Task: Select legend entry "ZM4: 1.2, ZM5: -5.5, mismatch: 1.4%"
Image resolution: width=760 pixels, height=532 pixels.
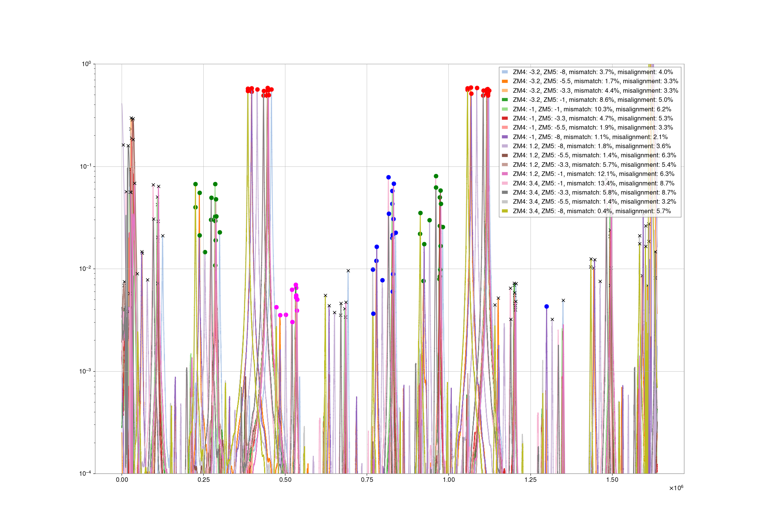Action: click(565, 155)
